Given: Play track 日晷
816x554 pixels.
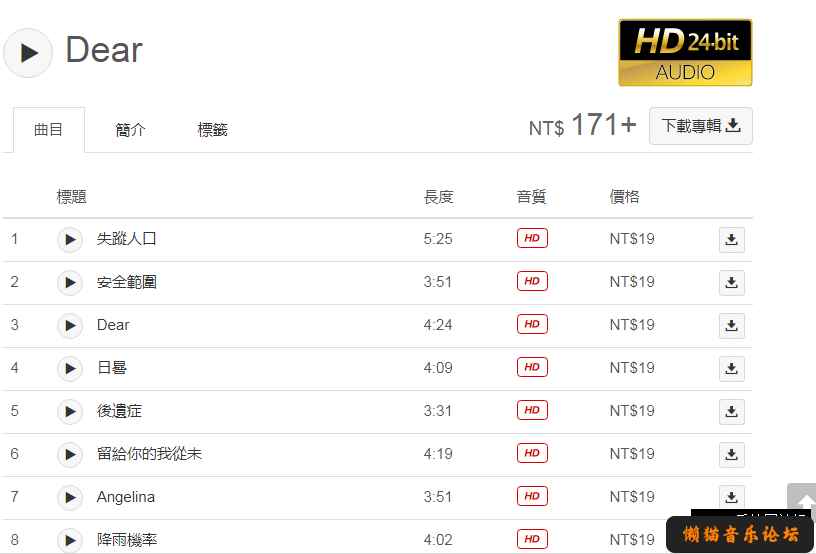Looking at the screenshot, I should [70, 369].
